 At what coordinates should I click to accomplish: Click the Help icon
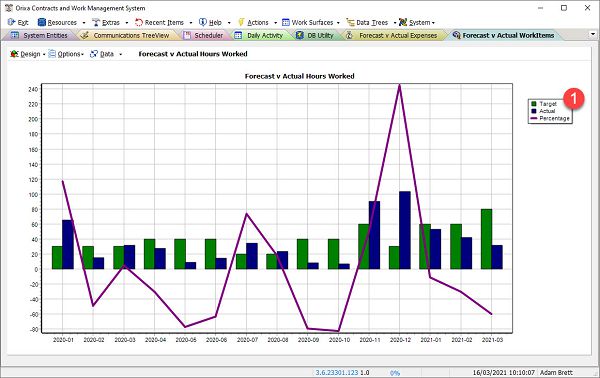[202, 22]
